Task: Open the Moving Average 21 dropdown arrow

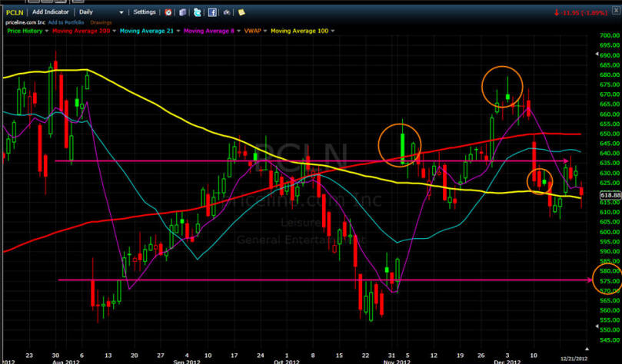Action: 179,31
